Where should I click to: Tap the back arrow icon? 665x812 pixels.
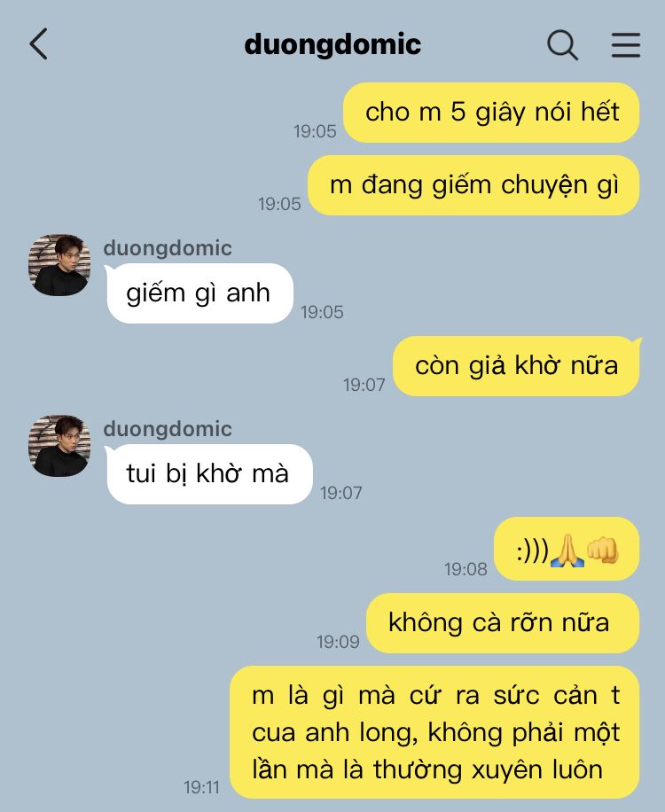point(39,44)
